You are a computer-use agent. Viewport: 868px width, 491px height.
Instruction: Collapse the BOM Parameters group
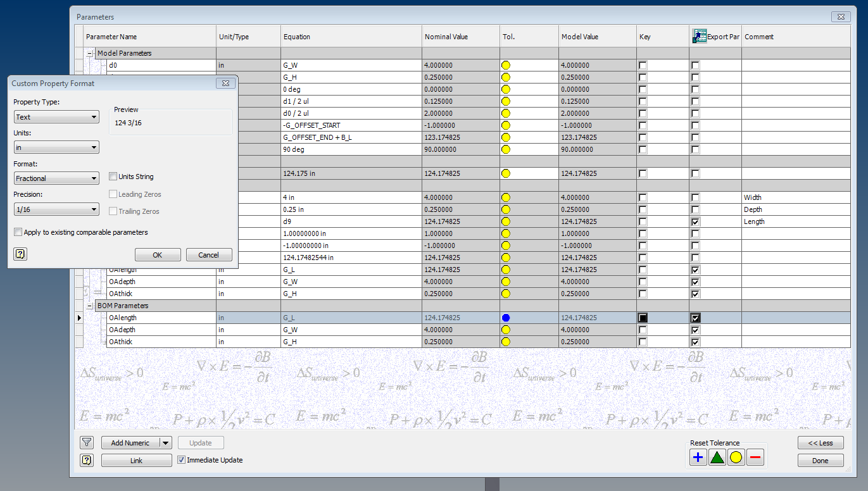(90, 306)
